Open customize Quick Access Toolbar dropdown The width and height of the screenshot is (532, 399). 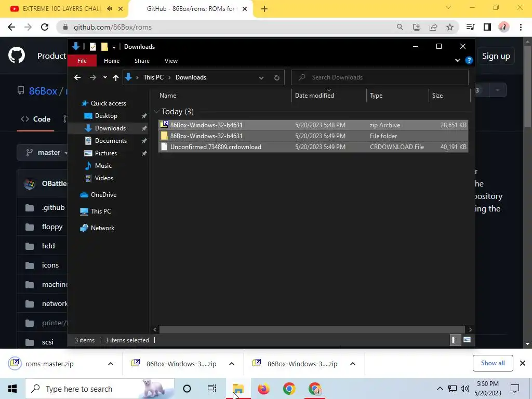click(x=114, y=47)
